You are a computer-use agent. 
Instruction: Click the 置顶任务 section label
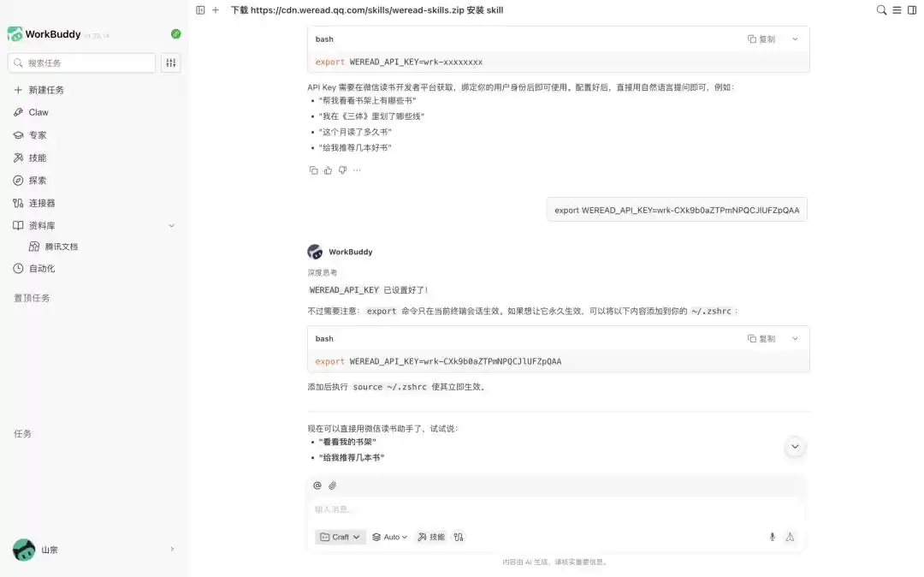pos(32,298)
